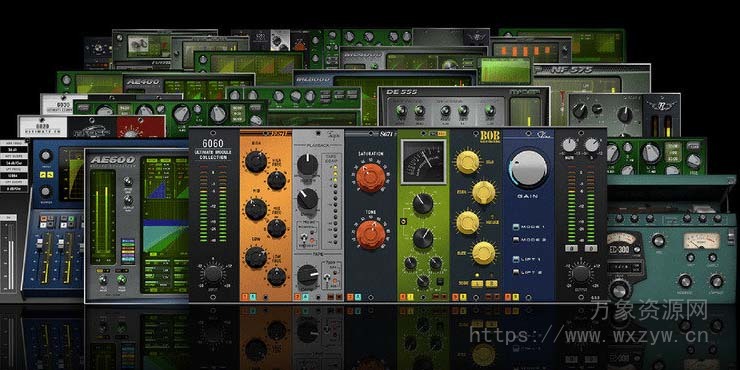Viewport: 740px width, 370px height.
Task: Click the second knob under Playback on tape module
Action: coord(307,199)
